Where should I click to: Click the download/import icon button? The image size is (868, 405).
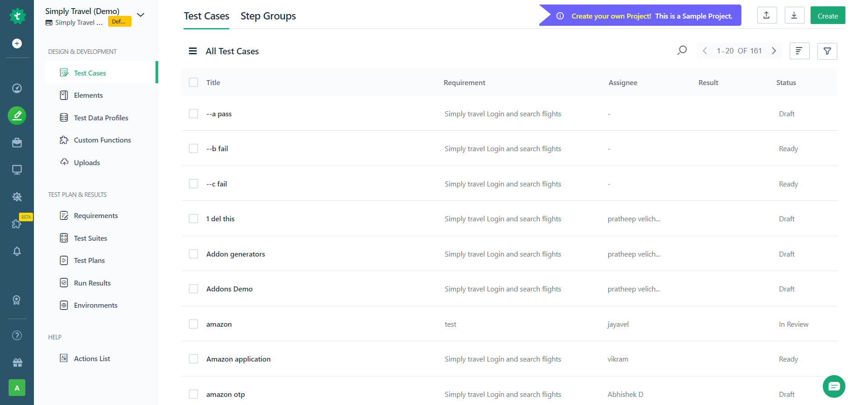[x=794, y=15]
